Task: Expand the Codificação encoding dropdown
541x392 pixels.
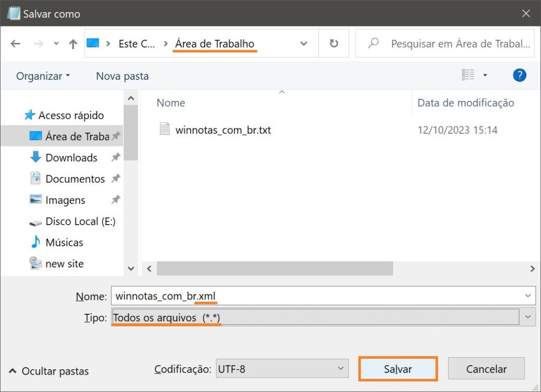Action: (x=342, y=369)
